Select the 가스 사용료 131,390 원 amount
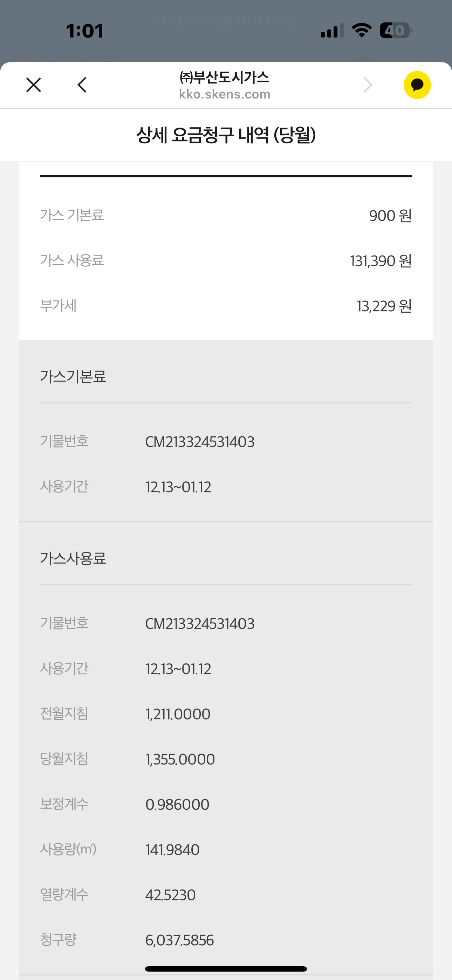The image size is (452, 980). pyautogui.click(x=381, y=261)
